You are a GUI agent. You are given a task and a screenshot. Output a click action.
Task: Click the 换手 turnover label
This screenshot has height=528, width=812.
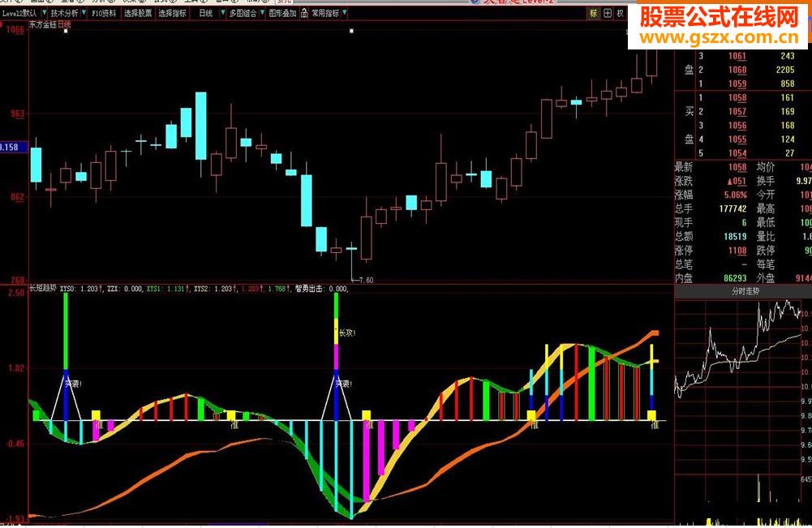tap(766, 181)
